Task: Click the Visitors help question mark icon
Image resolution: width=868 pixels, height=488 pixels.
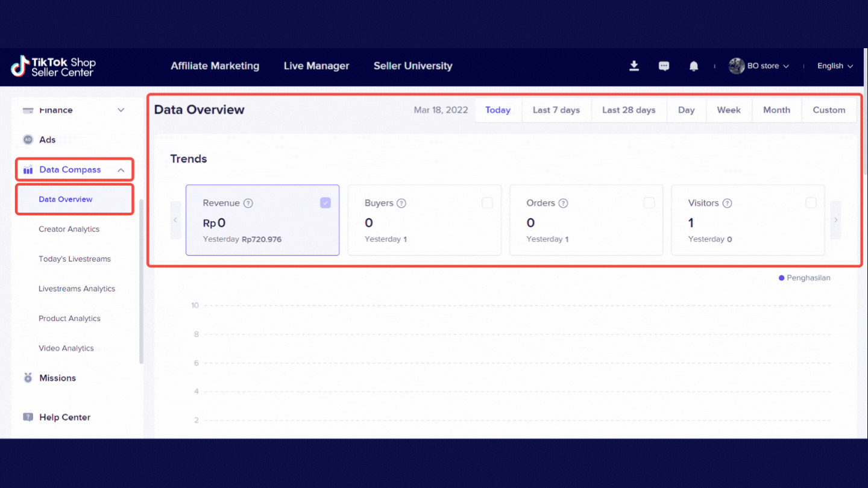Action: click(x=727, y=204)
